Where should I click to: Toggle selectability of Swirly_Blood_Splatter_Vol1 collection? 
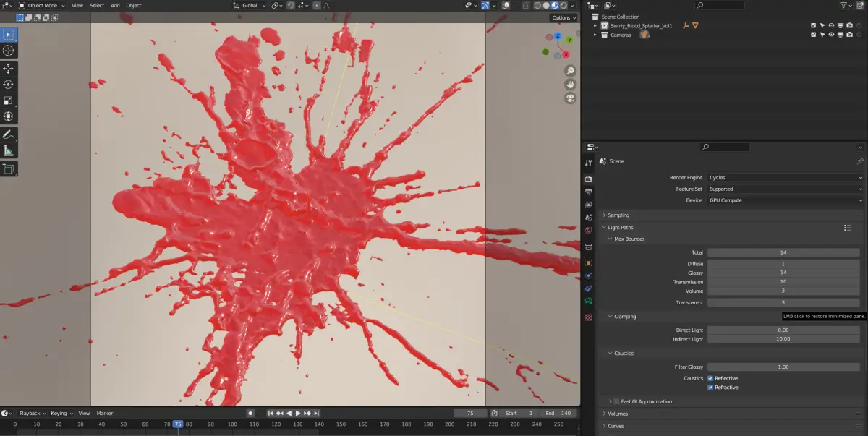tap(822, 25)
